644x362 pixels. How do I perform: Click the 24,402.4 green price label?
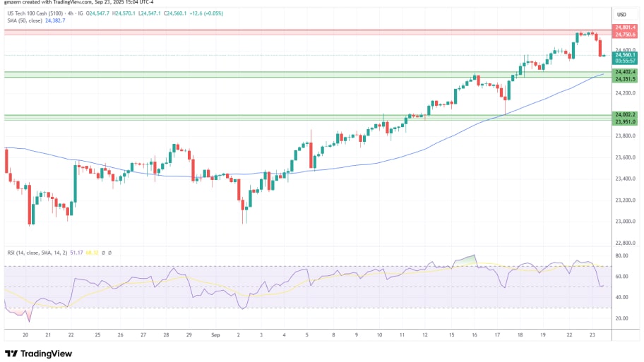pos(625,72)
